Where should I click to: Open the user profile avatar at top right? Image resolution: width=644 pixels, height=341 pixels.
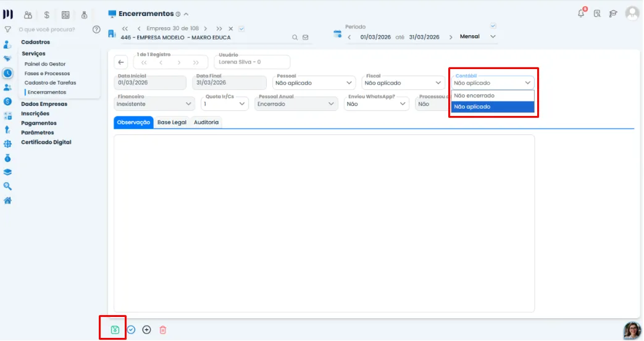click(633, 13)
